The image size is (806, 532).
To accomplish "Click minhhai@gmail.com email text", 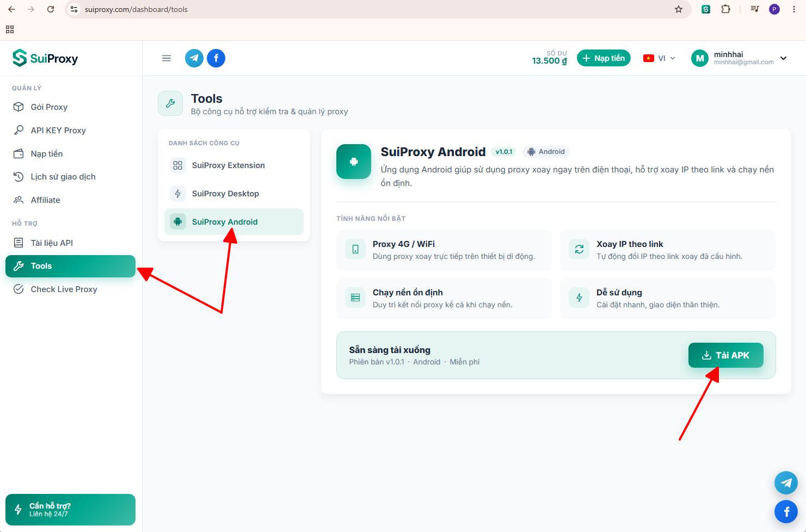I will tap(743, 62).
